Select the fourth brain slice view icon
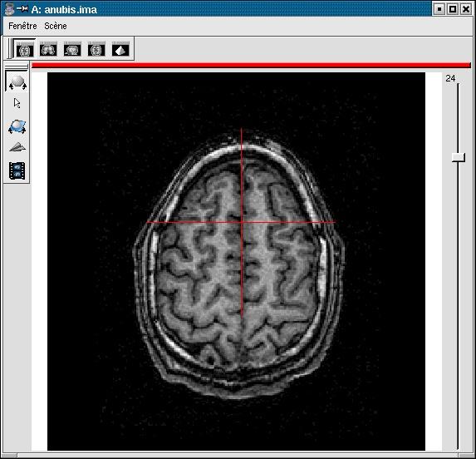 coord(96,50)
